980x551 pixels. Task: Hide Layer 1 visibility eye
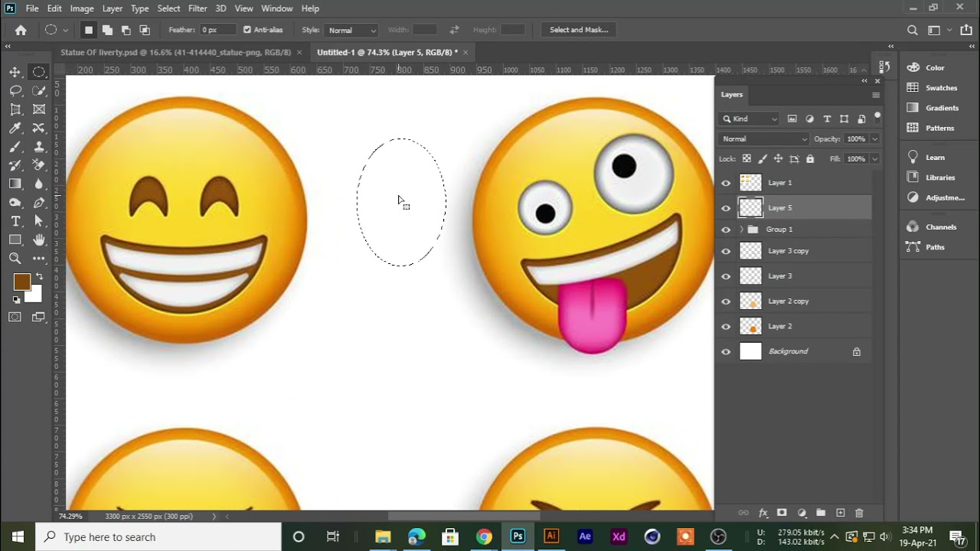pyautogui.click(x=726, y=183)
